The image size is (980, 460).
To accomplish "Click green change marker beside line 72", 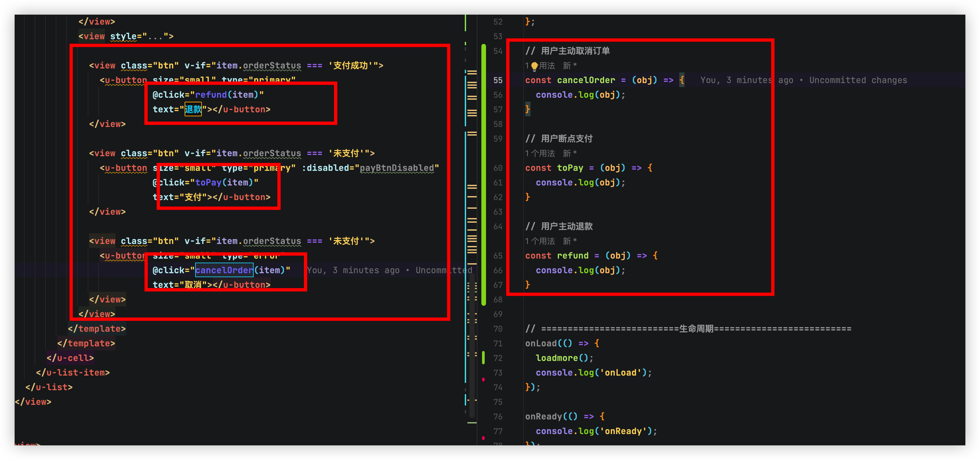I will point(483,358).
